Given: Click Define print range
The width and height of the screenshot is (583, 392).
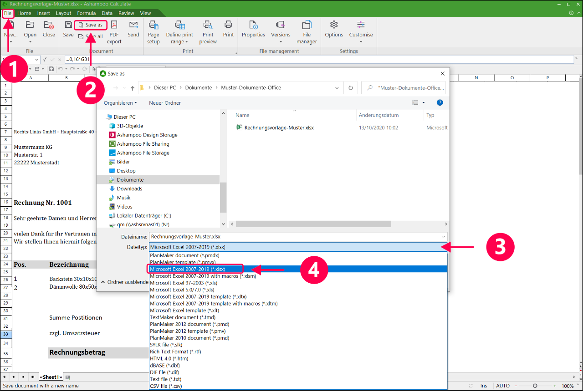Looking at the screenshot, I should click(x=179, y=32).
